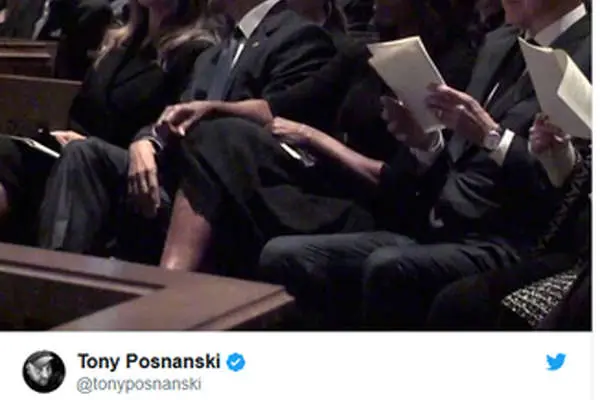
Task: Click the blue Twitter bird icon
Action: tap(556, 362)
